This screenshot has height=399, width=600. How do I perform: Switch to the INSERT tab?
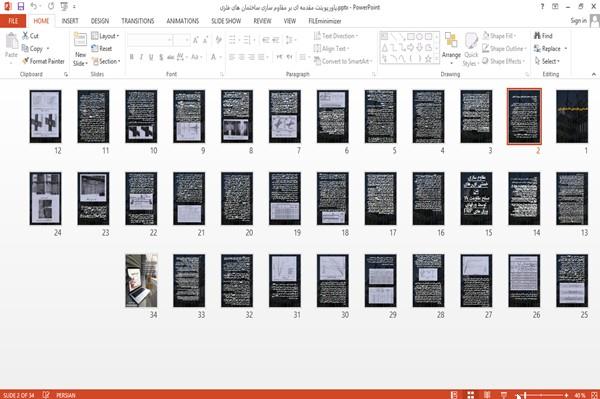pos(70,21)
